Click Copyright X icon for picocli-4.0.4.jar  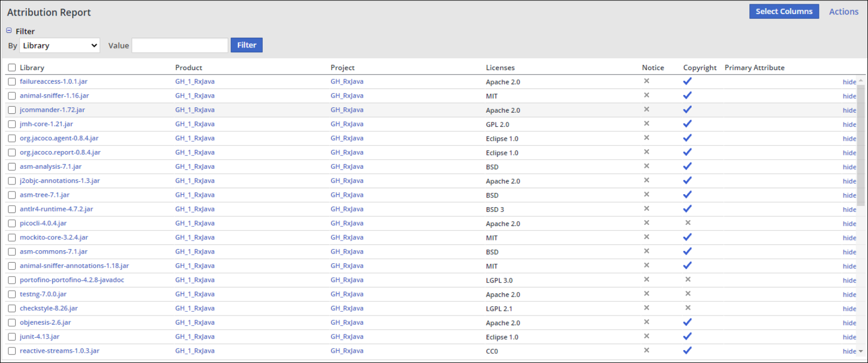[x=688, y=223]
